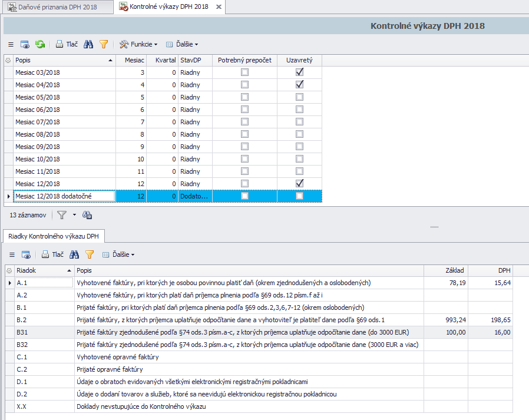Screen dimensions: 529x420
Task: Click the green refresh icon in upper toolbar
Action: [40, 44]
